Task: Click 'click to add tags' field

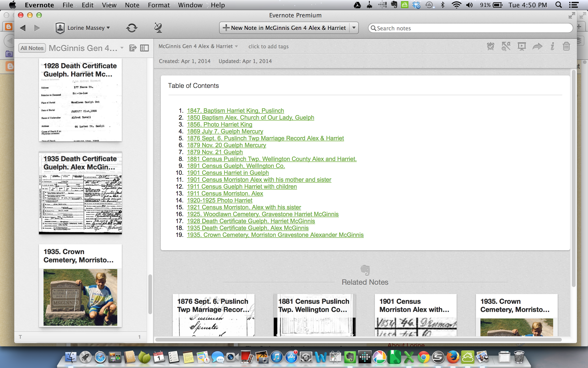Action: click(x=268, y=46)
